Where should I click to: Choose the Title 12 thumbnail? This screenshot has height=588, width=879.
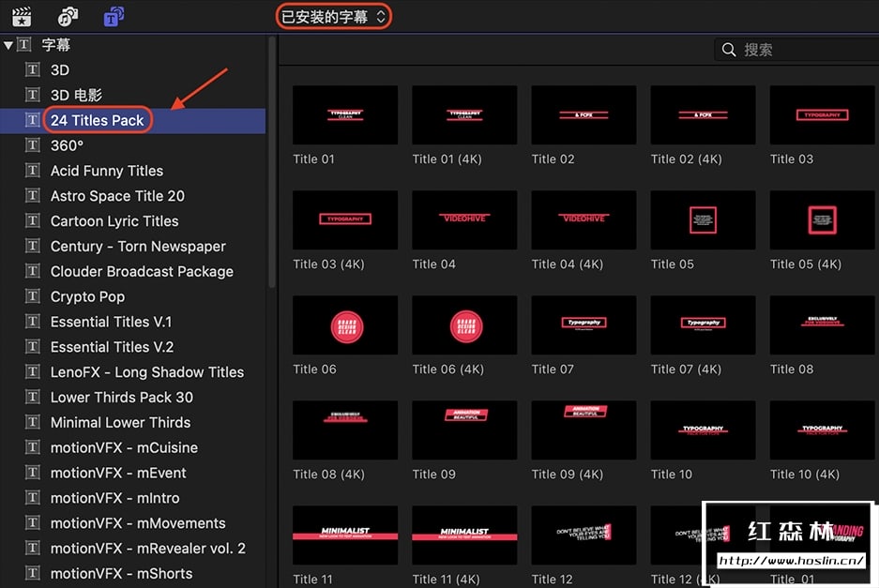click(583, 535)
